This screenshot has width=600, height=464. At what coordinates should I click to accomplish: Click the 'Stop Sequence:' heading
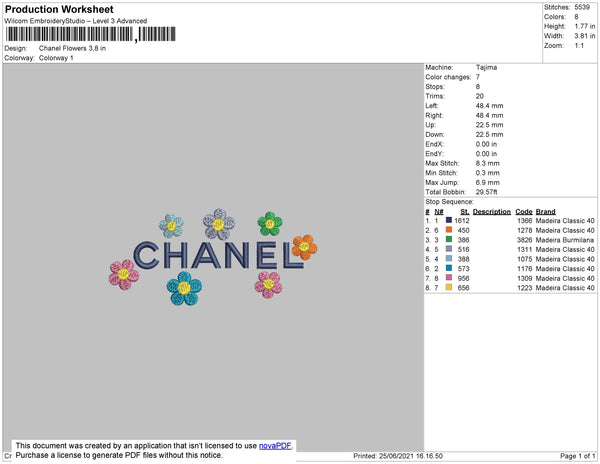point(449,202)
